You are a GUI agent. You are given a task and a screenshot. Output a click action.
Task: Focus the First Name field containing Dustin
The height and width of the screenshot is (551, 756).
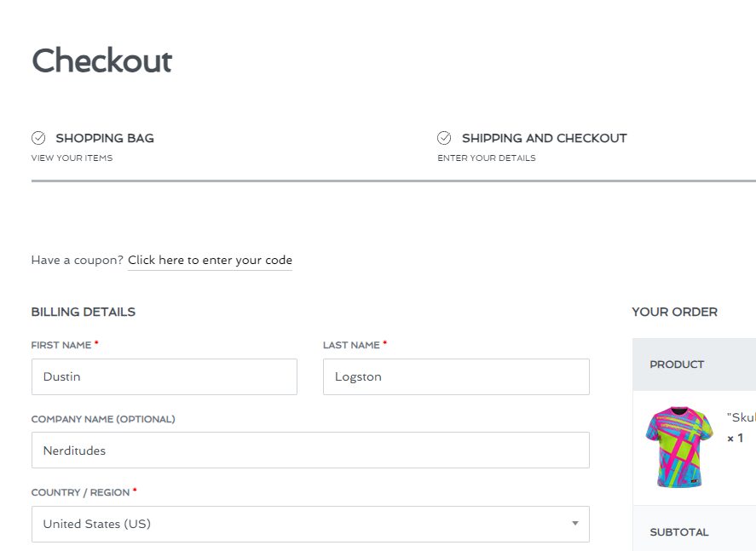(x=164, y=376)
